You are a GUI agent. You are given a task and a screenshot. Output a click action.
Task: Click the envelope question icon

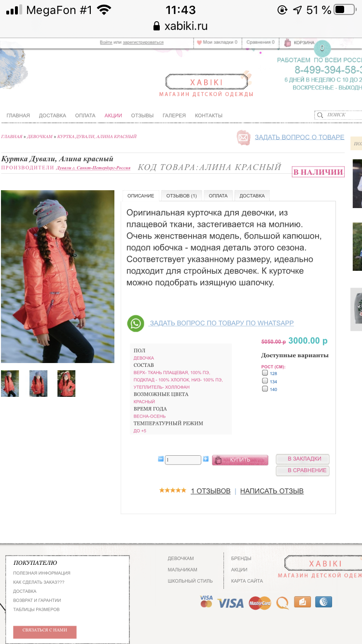tap(243, 138)
